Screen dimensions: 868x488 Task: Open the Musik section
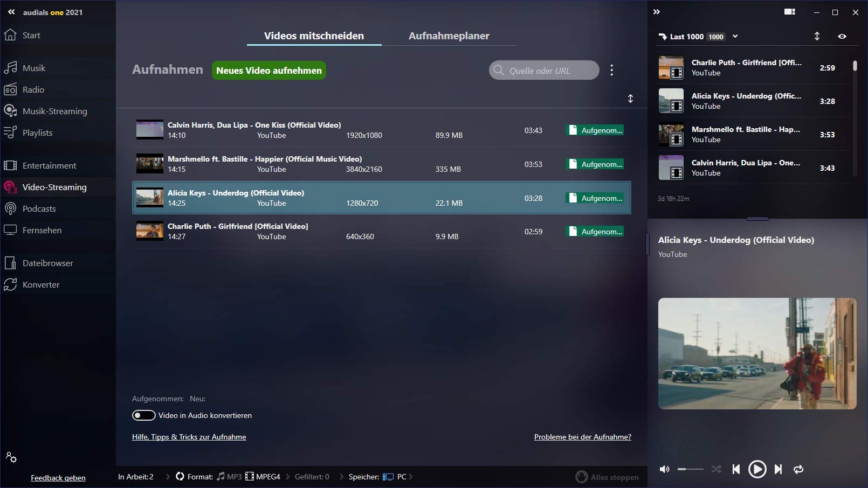click(33, 68)
